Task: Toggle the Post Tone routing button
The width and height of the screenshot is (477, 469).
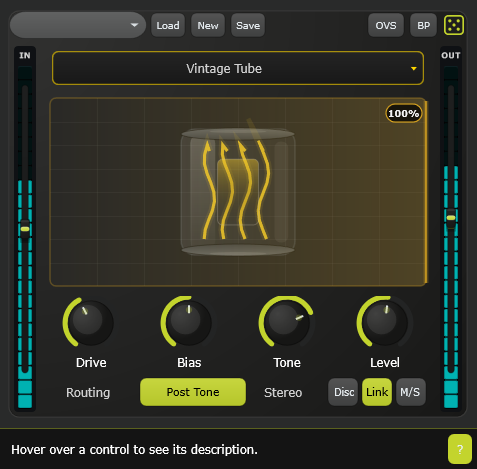Action: click(193, 392)
